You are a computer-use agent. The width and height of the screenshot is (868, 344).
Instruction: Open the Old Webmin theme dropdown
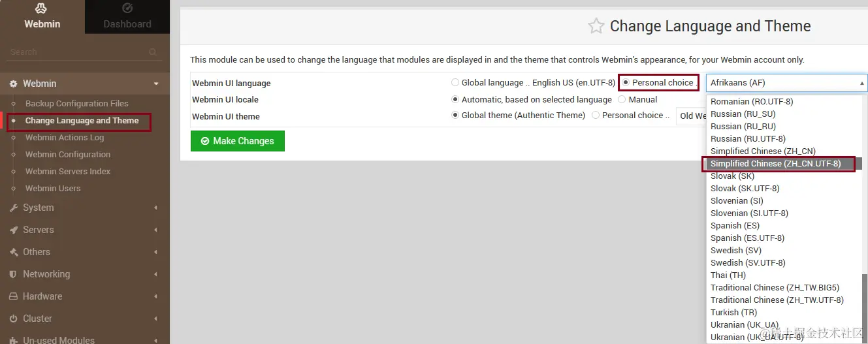point(692,116)
